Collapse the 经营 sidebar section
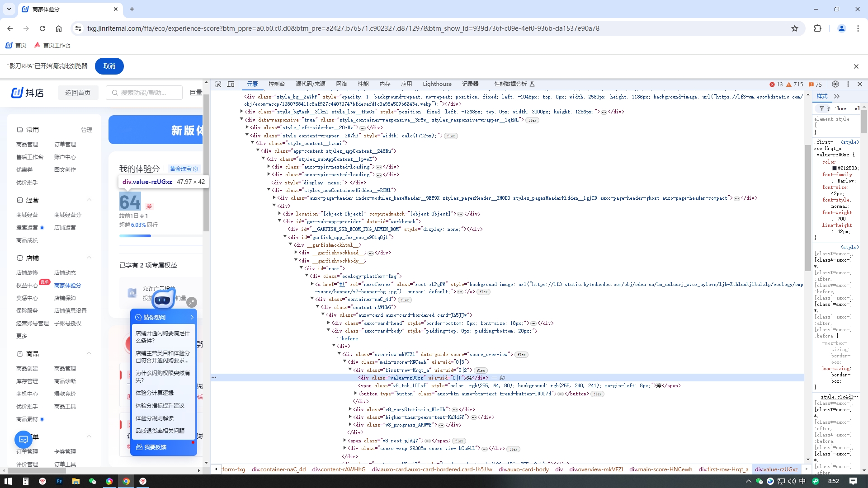Screen dimensions: 868x488 (x=89, y=200)
